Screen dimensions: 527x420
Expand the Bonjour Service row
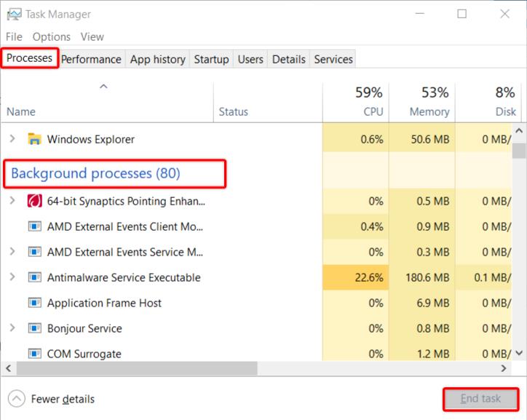coord(12,328)
